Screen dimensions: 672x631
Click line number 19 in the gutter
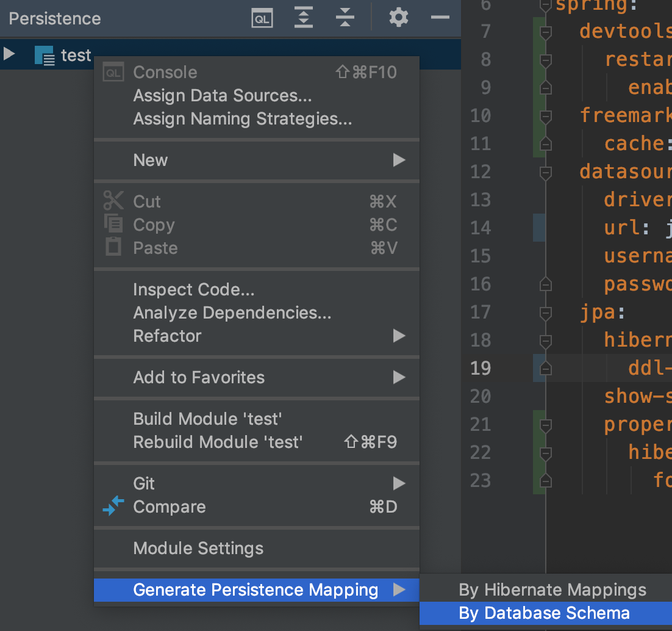[481, 368]
